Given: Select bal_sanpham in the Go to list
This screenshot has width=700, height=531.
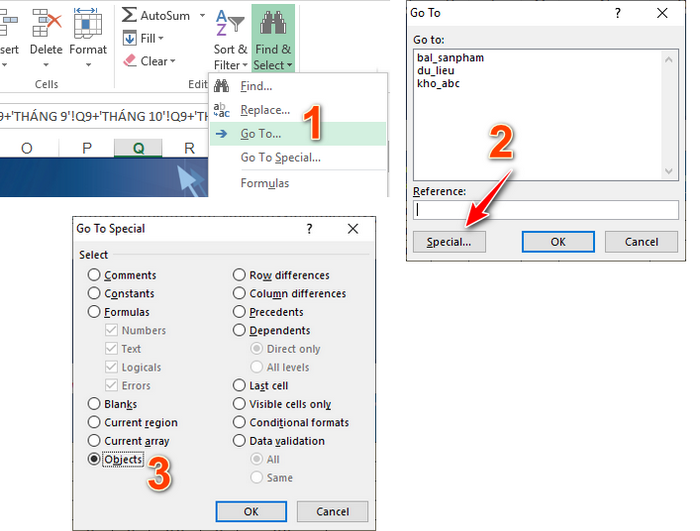Looking at the screenshot, I should pos(450,58).
